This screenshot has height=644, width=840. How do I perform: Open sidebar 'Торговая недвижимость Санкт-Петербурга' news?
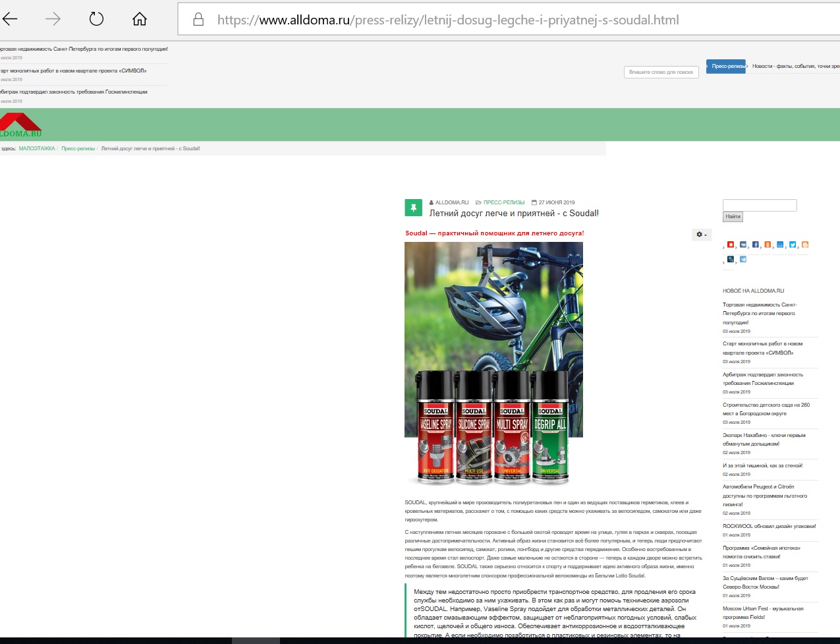pyautogui.click(x=760, y=314)
